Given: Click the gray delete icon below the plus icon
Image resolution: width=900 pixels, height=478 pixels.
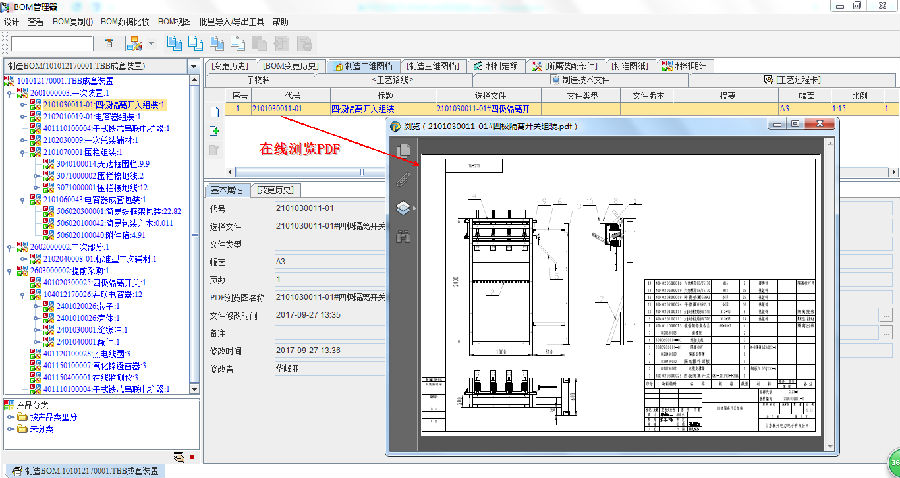Looking at the screenshot, I should [214, 150].
